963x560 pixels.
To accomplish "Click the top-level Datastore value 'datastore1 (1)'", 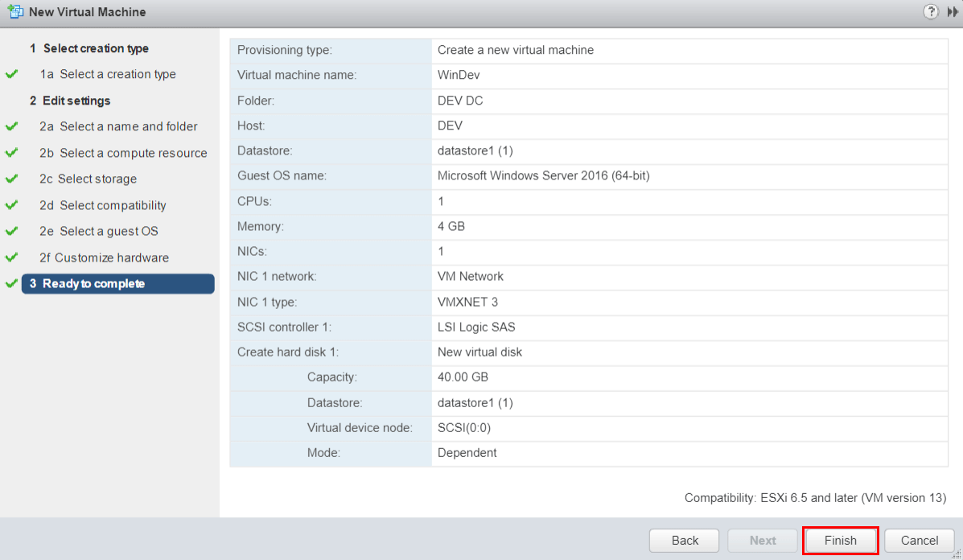I will (x=475, y=151).
